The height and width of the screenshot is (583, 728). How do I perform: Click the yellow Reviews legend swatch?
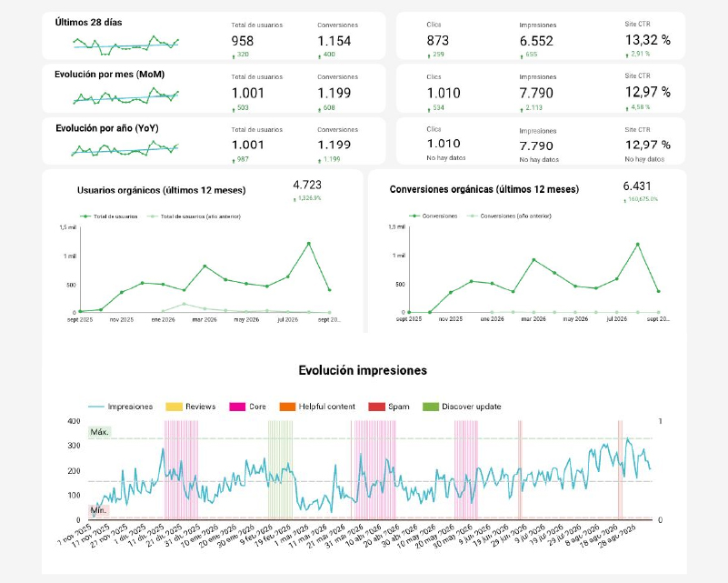(174, 407)
